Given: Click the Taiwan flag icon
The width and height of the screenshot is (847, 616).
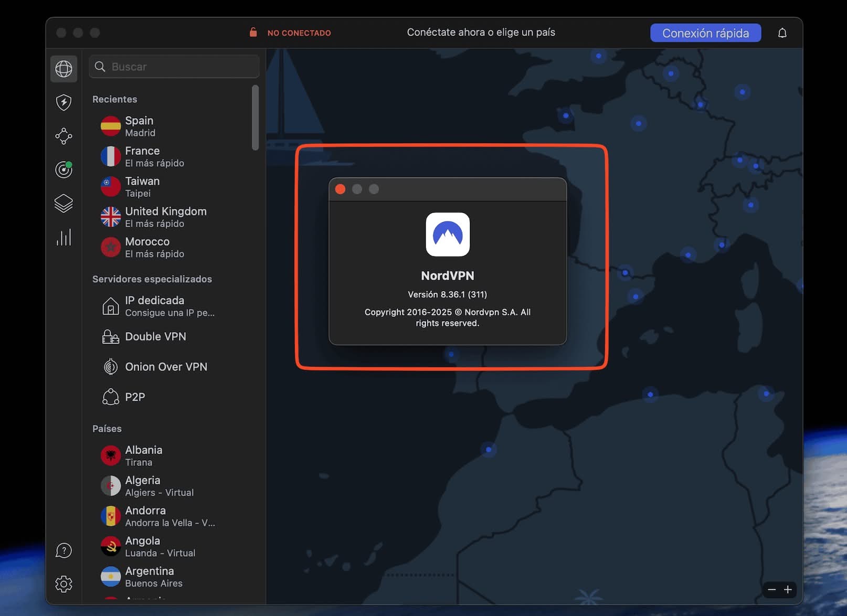Looking at the screenshot, I should (x=111, y=187).
